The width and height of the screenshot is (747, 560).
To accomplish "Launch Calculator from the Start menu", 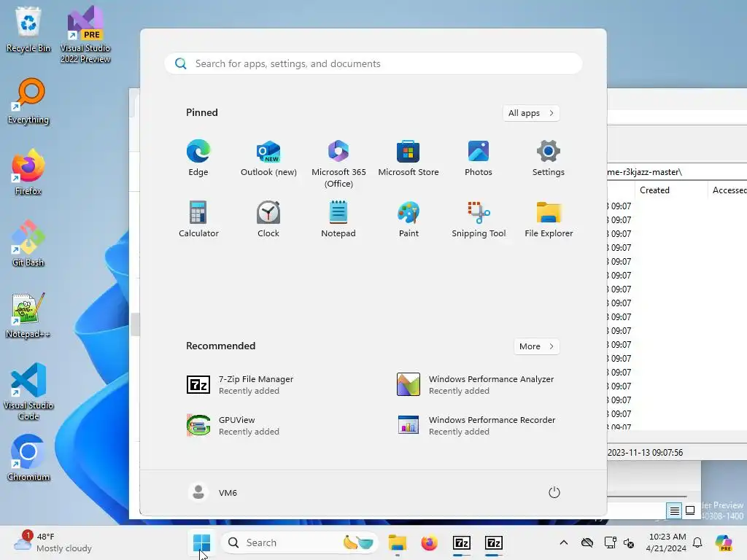I will click(x=198, y=219).
